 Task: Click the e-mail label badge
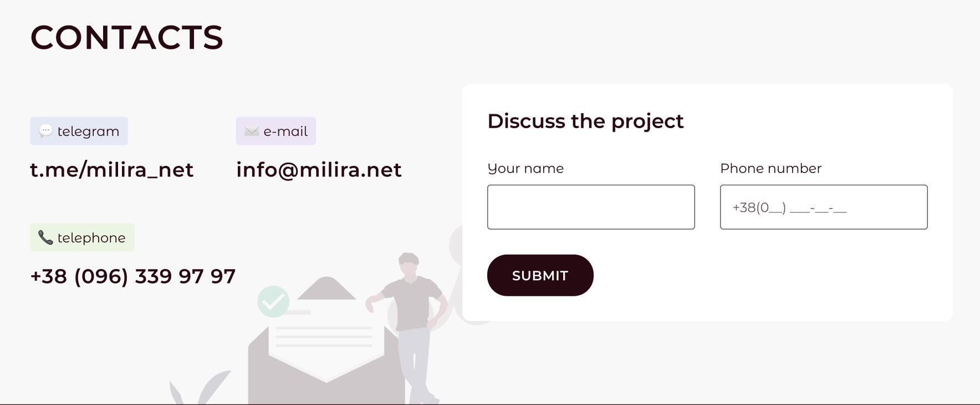click(276, 131)
